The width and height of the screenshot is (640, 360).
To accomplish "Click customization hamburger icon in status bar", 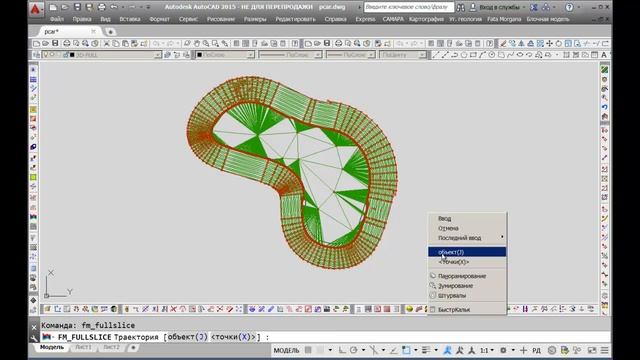I will click(604, 350).
